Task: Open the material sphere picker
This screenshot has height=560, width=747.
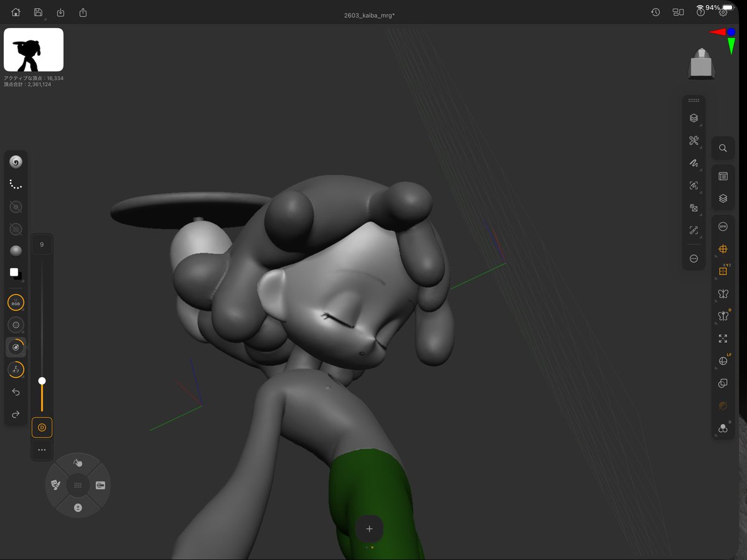Action: pos(16,251)
